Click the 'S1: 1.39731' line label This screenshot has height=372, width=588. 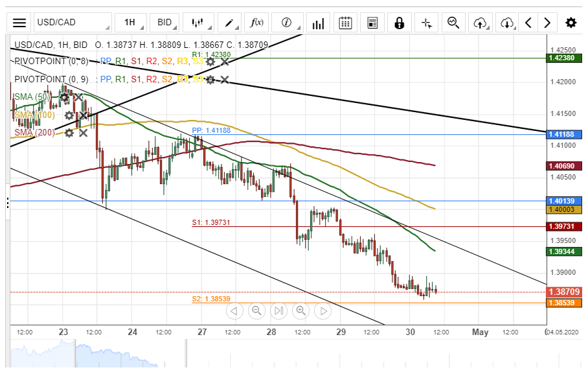[210, 222]
